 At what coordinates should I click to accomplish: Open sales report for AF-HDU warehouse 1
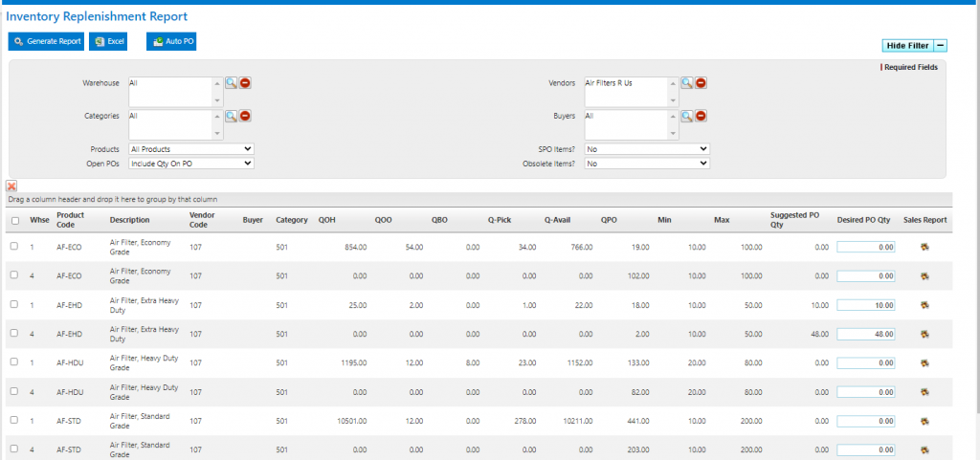tap(924, 362)
